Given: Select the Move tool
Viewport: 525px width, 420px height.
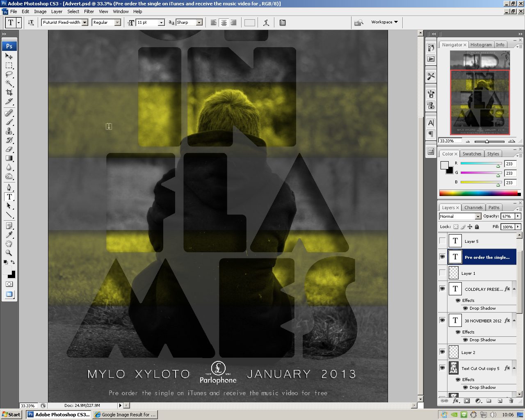Looking at the screenshot, I should point(9,56).
